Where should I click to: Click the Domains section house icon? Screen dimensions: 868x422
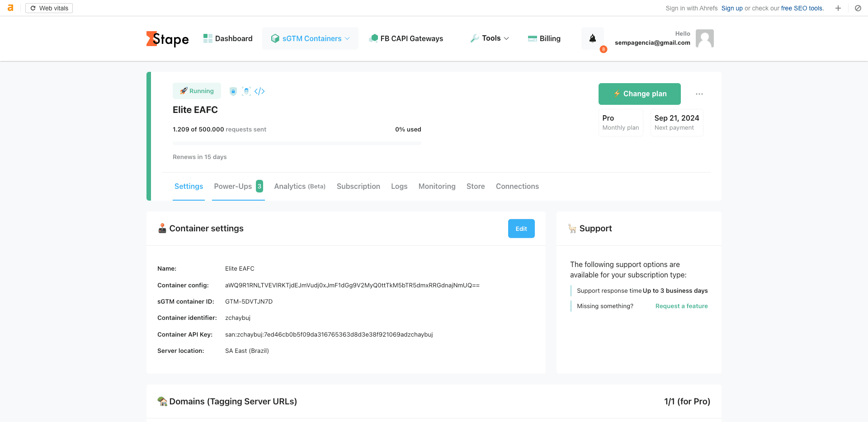click(x=162, y=401)
